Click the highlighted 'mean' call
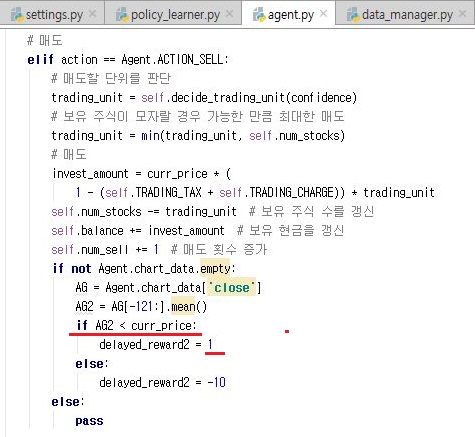The width and height of the screenshot is (475, 437). click(183, 307)
